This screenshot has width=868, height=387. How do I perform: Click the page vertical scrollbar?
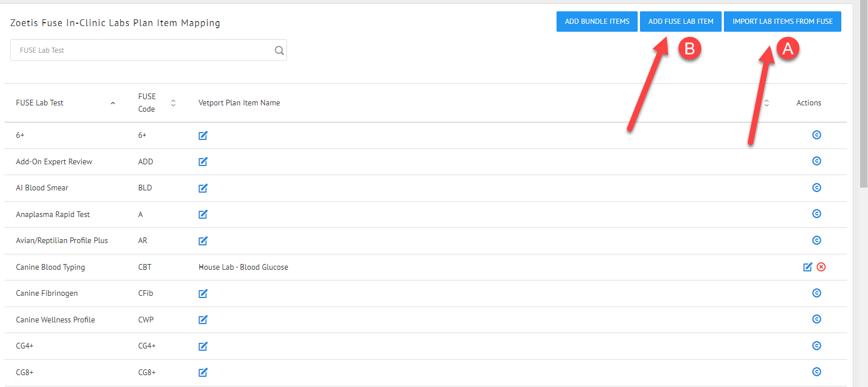(863, 93)
